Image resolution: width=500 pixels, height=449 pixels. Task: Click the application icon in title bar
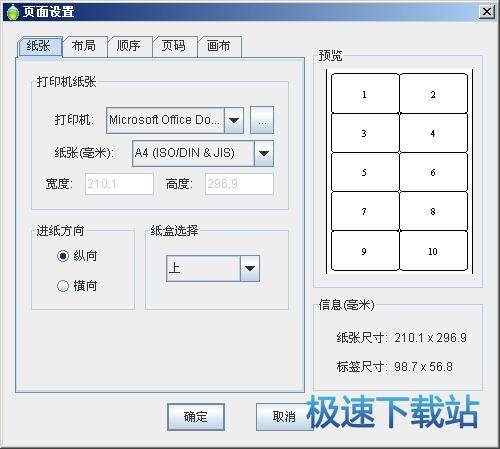pyautogui.click(x=12, y=12)
